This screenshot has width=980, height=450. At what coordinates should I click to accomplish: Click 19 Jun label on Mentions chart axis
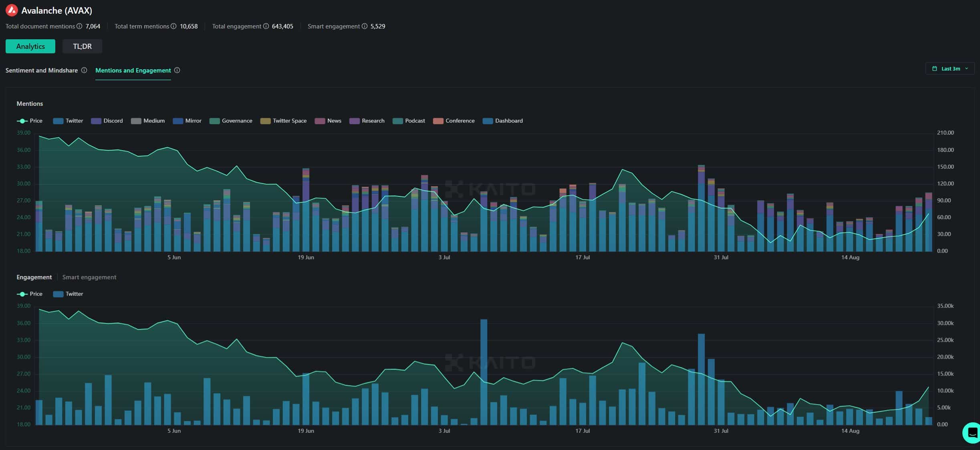[306, 257]
